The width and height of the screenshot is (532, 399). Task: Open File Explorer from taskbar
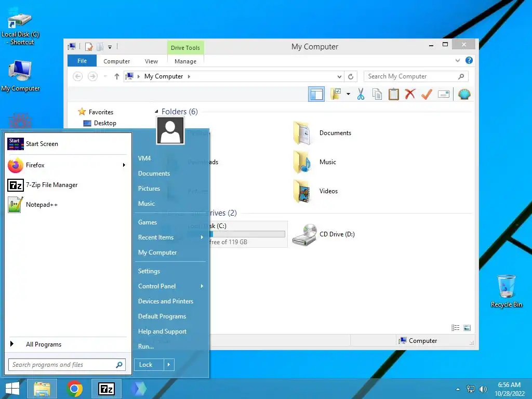tap(42, 389)
